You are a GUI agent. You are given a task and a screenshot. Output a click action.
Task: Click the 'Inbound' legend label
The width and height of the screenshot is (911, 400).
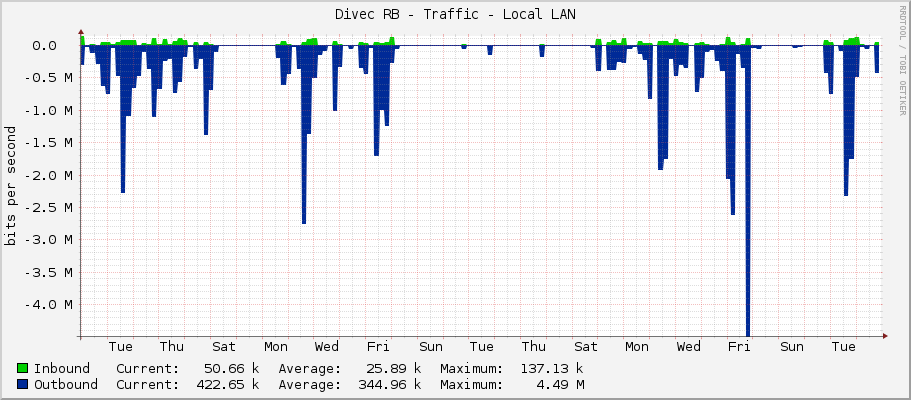(x=62, y=369)
